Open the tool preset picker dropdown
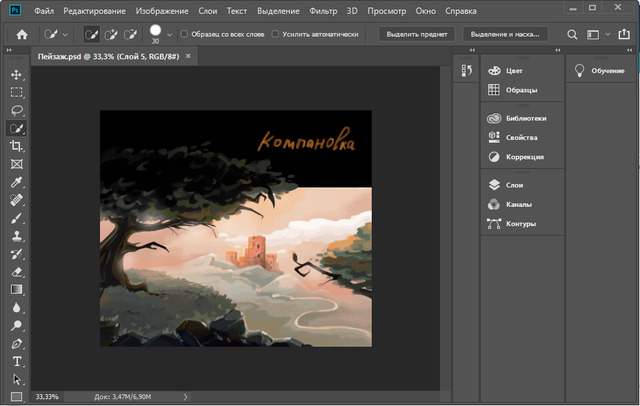Image resolution: width=640 pixels, height=406 pixels. tap(66, 34)
